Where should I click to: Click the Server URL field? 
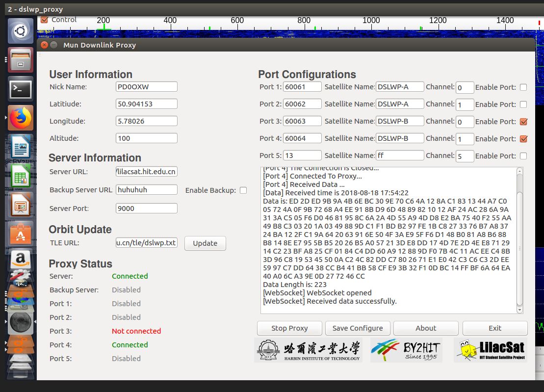[146, 172]
